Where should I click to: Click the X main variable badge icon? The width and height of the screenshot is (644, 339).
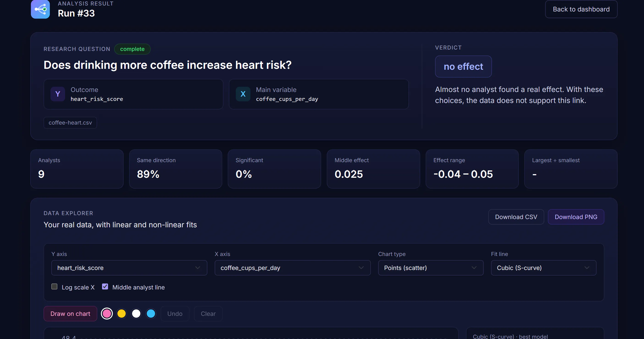pos(243,94)
